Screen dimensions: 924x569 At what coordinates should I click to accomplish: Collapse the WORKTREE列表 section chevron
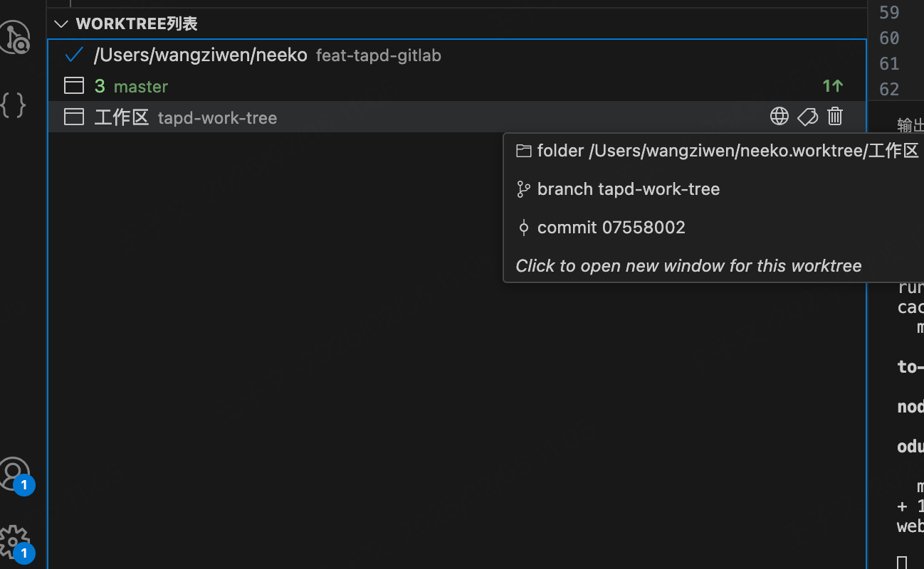pos(62,24)
